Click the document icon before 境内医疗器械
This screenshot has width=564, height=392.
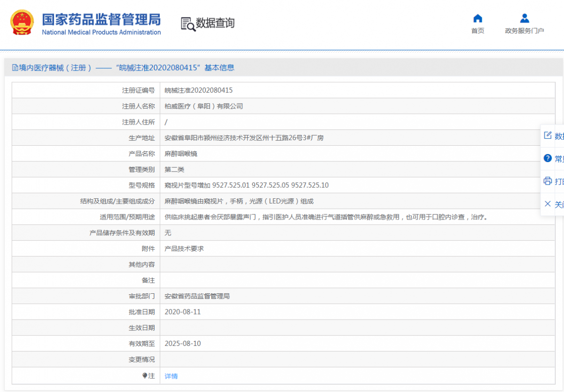tap(15, 68)
